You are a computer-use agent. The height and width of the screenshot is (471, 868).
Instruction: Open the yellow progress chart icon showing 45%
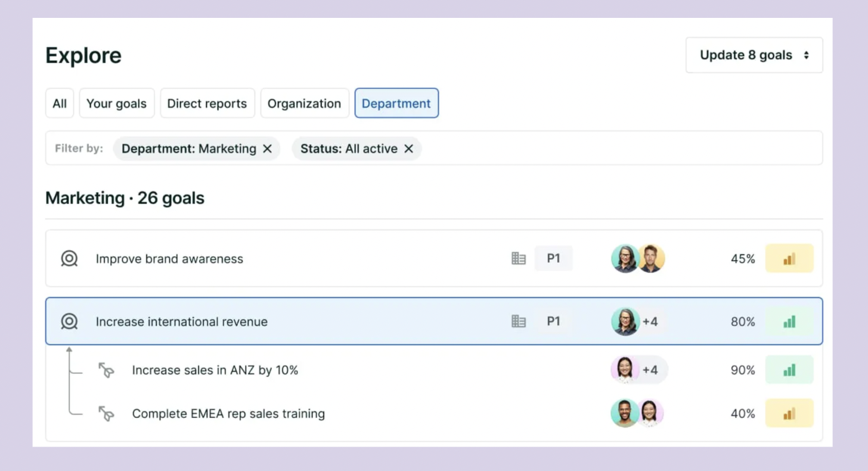pyautogui.click(x=789, y=258)
